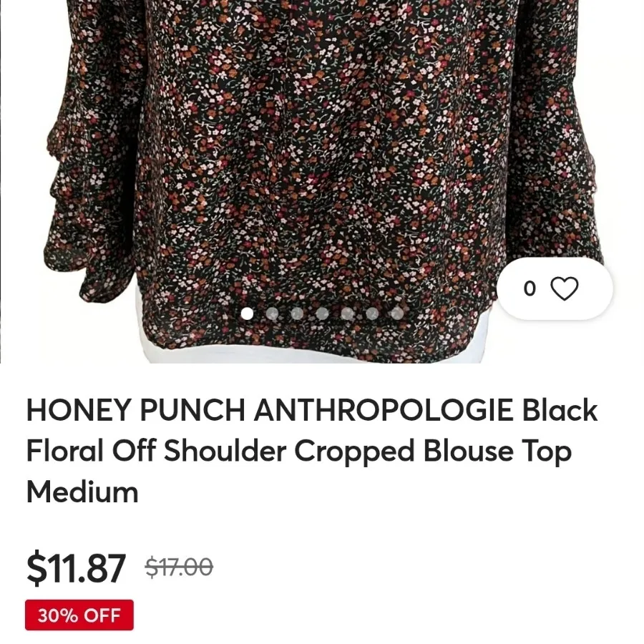Viewport: 644px width, 644px height.
Task: Go to the sixth carousel dot
Action: tap(372, 313)
